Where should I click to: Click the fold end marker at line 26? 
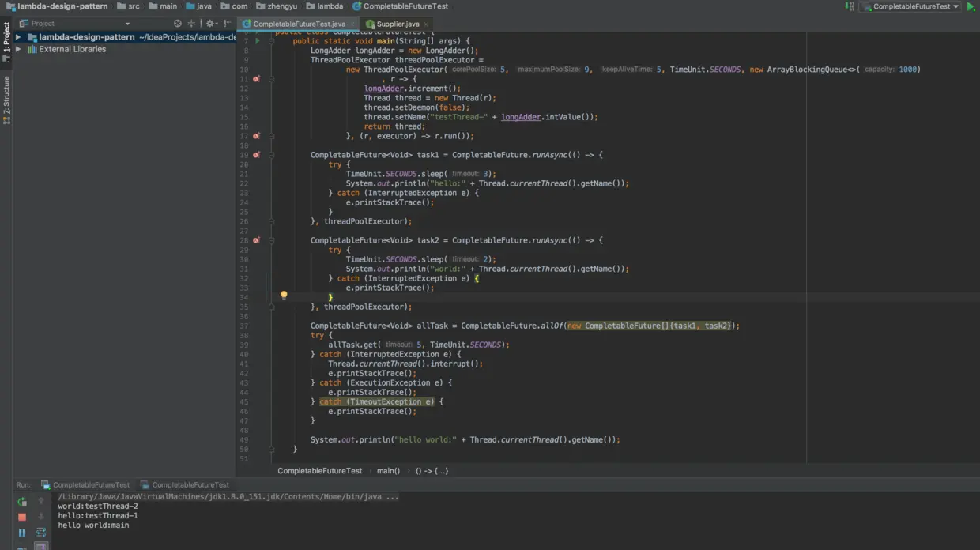pyautogui.click(x=270, y=221)
